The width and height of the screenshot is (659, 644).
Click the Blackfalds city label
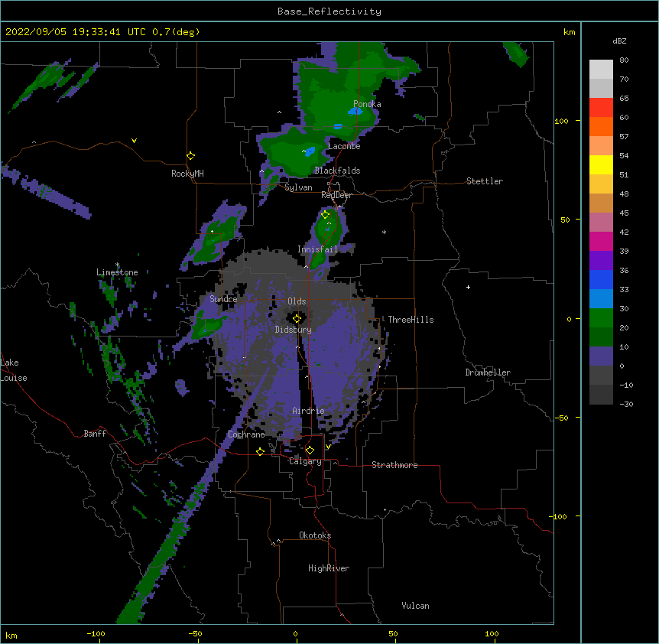(337, 171)
